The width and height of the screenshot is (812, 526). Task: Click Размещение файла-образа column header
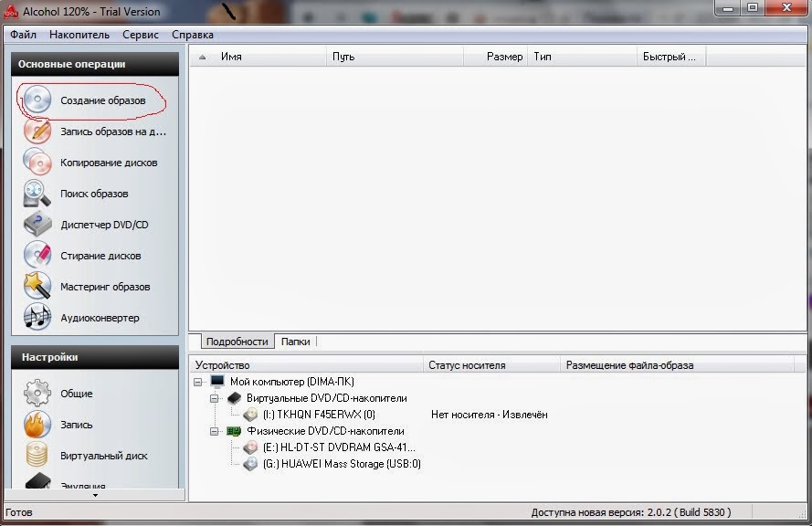point(677,365)
